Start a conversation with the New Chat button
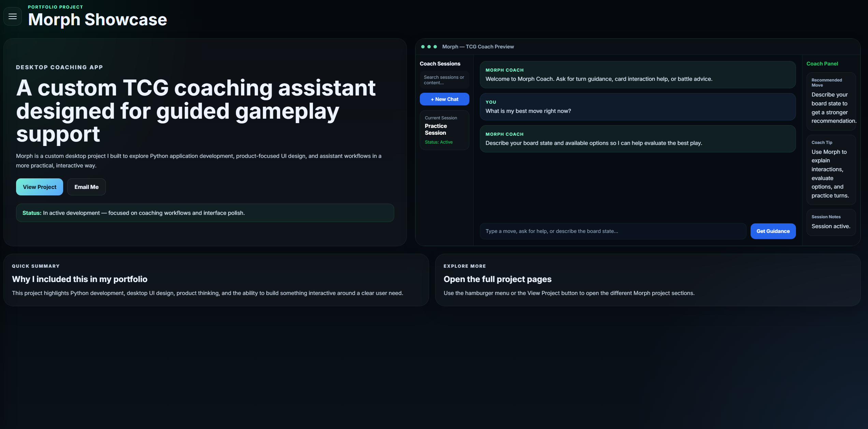The height and width of the screenshot is (429, 868). [444, 99]
